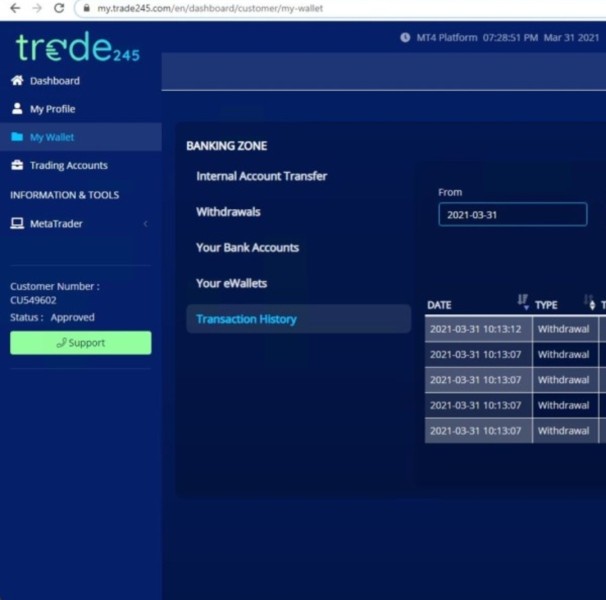Click the From date field 2021-03-31
The width and height of the screenshot is (606, 600).
tap(513, 214)
